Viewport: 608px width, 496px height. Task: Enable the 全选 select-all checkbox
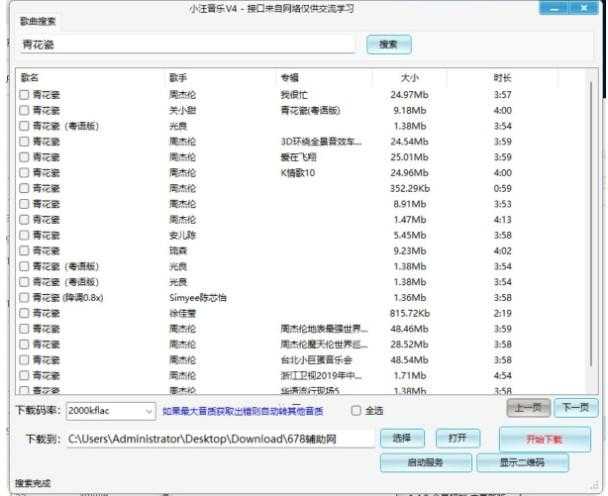356,410
